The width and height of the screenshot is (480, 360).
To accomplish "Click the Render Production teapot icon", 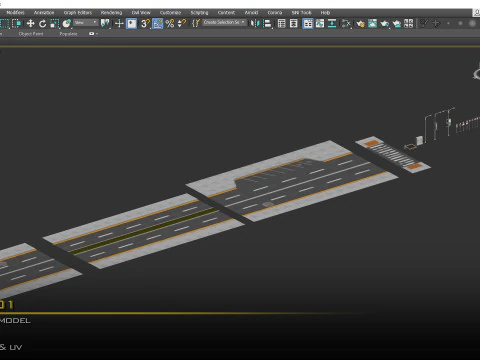I will tap(385, 23).
